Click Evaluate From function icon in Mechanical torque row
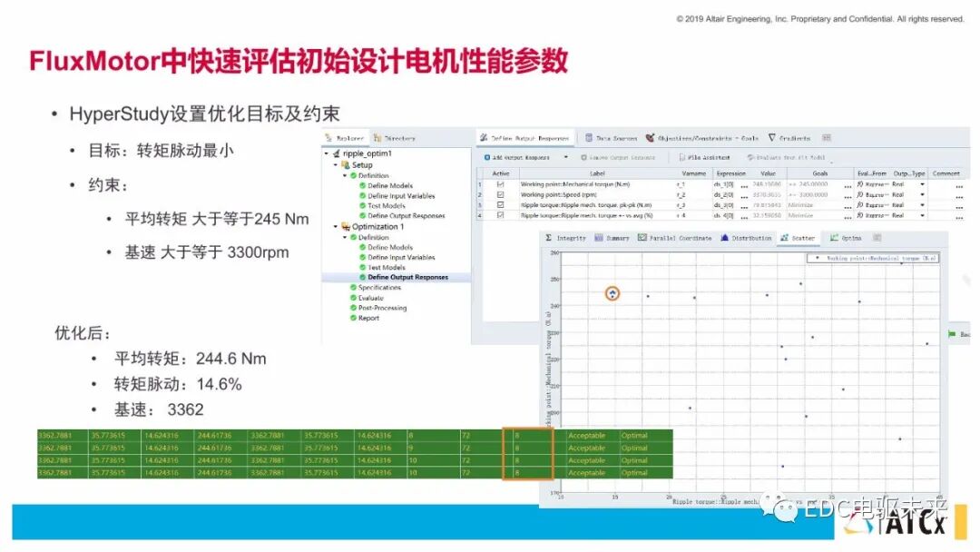980x552 pixels. click(x=860, y=184)
